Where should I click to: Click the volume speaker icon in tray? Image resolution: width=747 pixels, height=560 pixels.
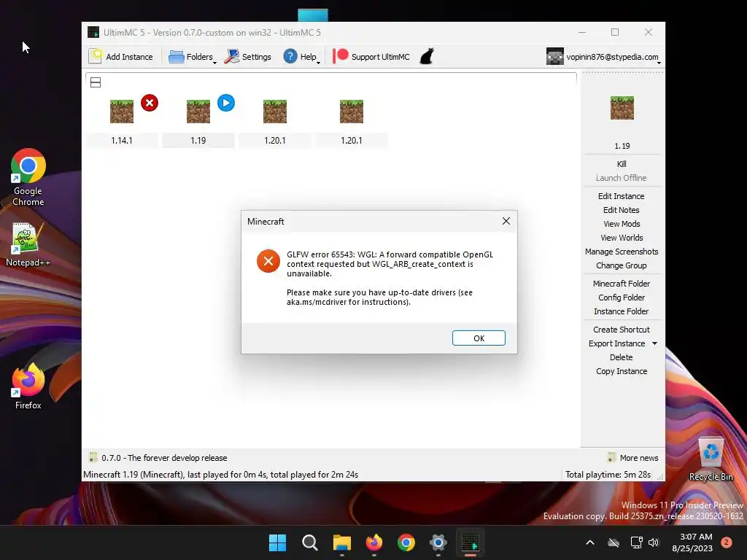click(654, 542)
